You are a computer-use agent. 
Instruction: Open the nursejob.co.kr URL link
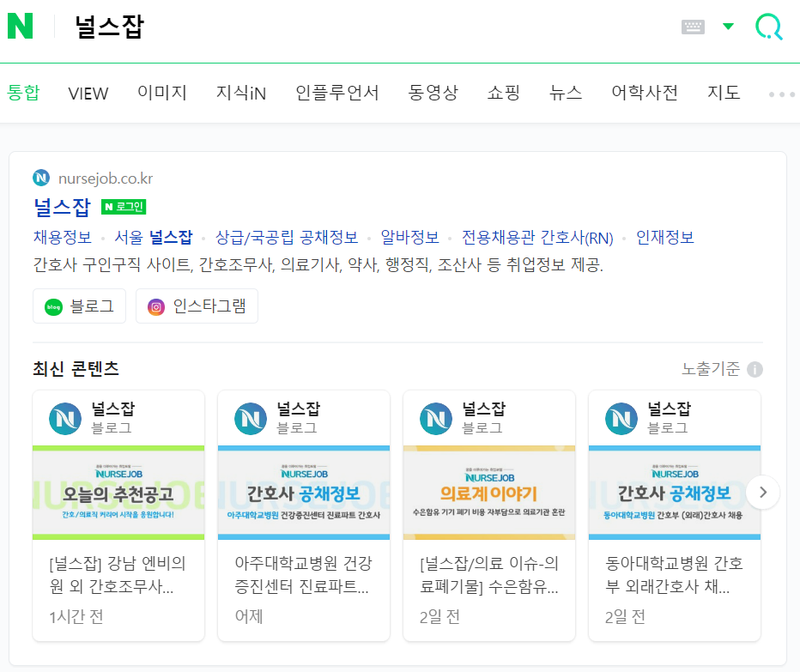coord(106,179)
